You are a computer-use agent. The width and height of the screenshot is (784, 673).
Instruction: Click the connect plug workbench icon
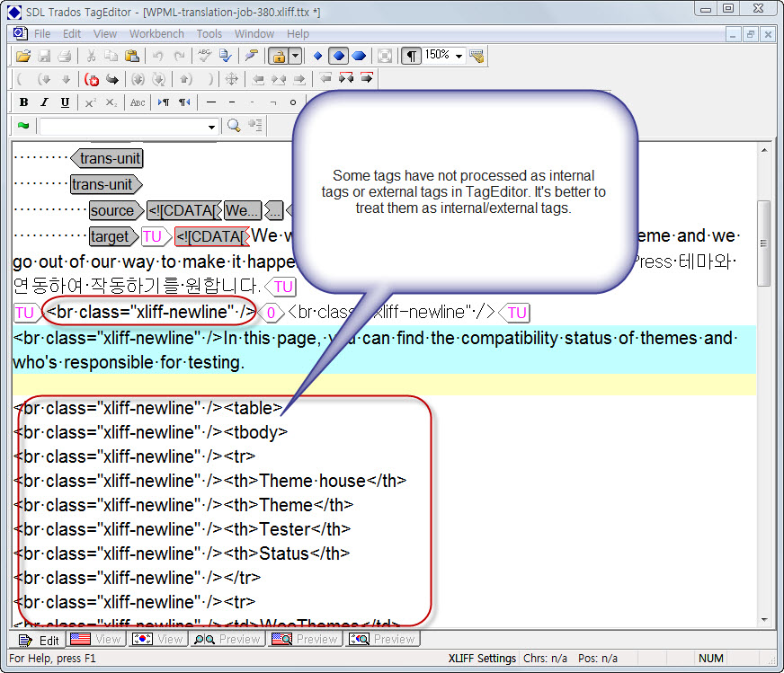(251, 56)
